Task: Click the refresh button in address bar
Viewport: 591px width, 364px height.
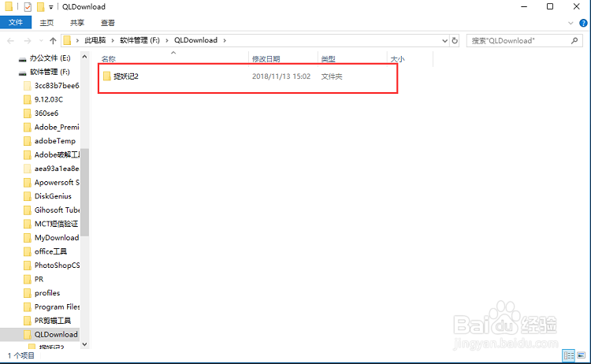Action: tap(455, 40)
